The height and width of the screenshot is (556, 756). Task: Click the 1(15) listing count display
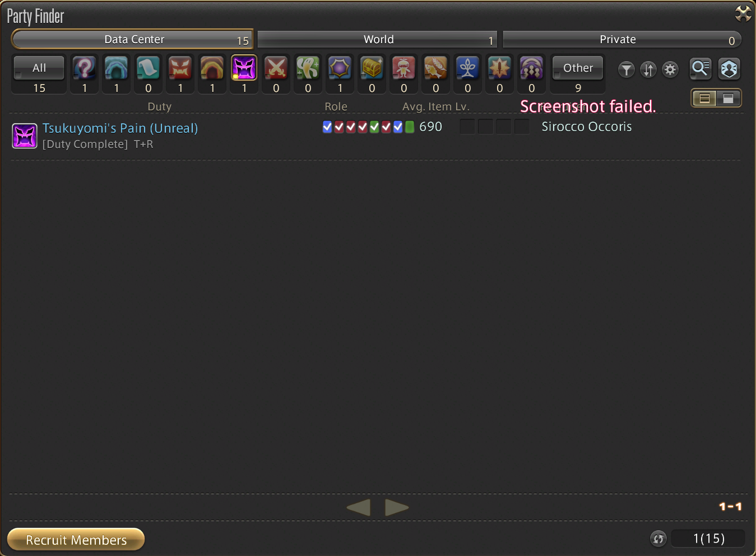pyautogui.click(x=708, y=539)
